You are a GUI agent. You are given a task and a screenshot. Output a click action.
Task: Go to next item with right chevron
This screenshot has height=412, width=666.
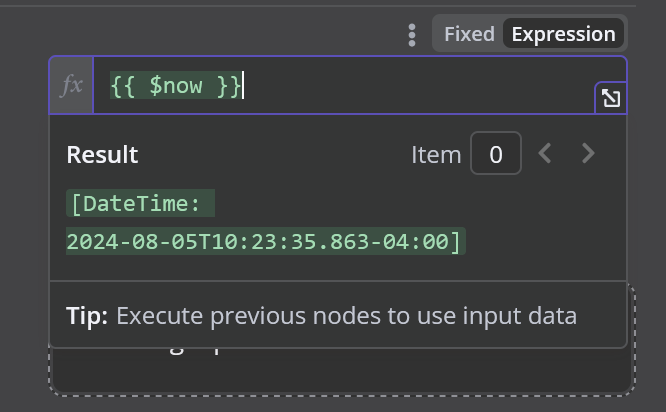[x=588, y=153]
